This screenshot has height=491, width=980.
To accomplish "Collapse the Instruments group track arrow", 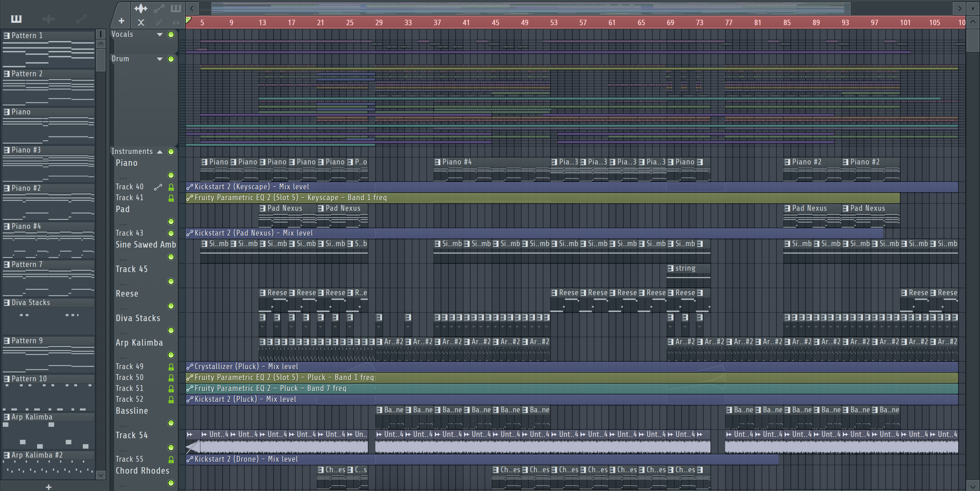I will pyautogui.click(x=160, y=152).
